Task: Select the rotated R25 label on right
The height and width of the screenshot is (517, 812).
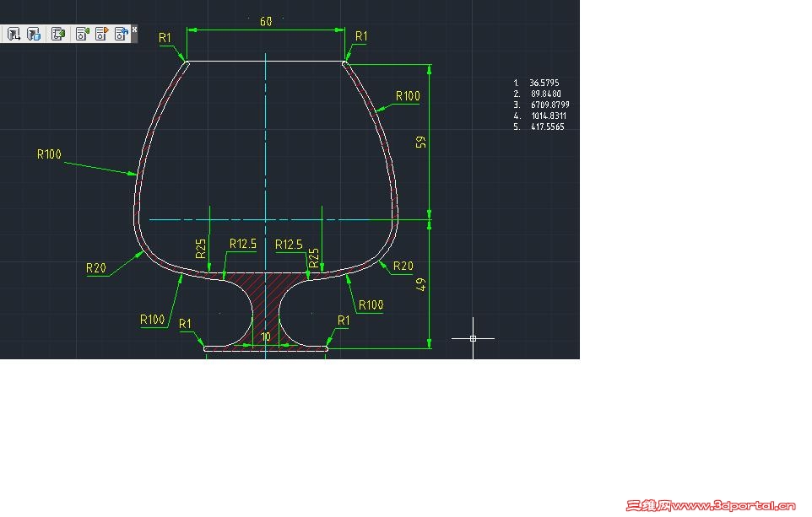Action: [x=314, y=258]
